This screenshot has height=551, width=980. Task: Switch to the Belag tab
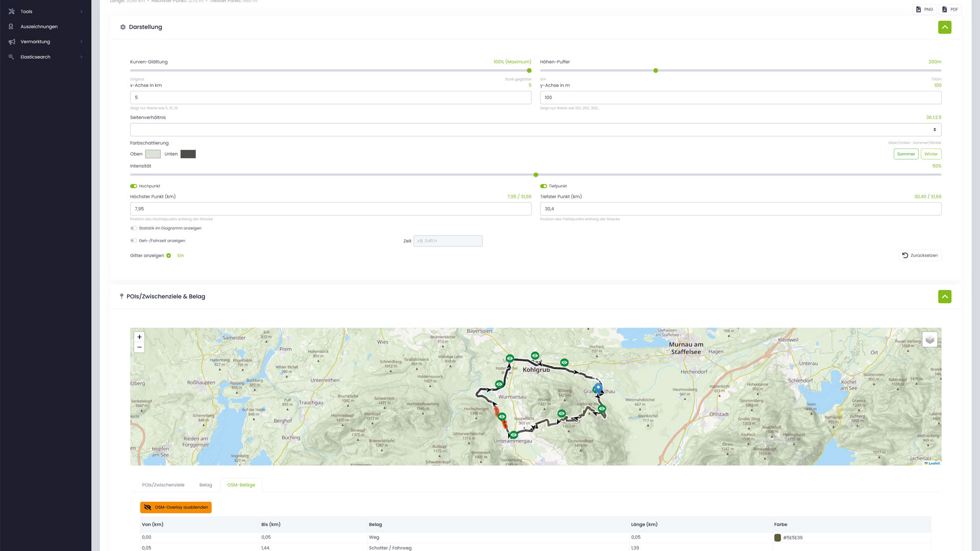click(206, 485)
